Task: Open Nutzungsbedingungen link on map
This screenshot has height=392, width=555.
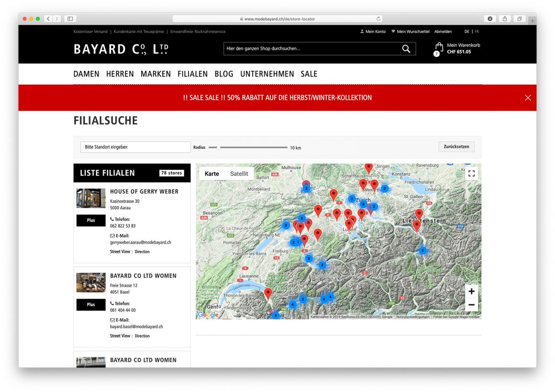Action: click(x=412, y=317)
